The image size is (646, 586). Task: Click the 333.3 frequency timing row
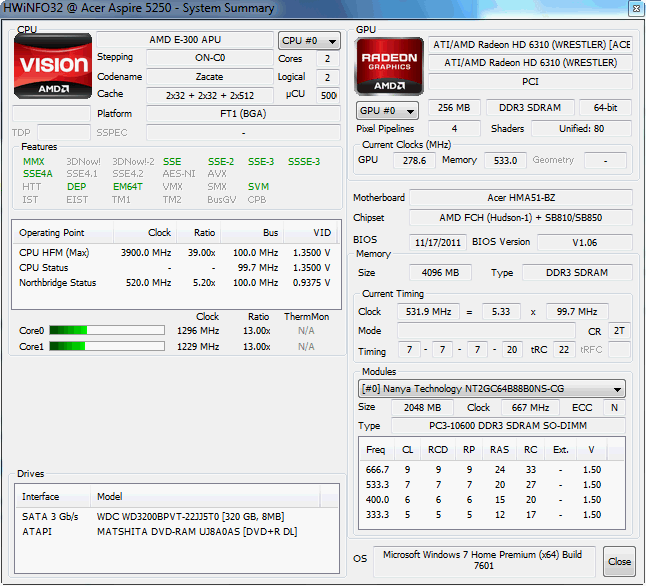[492, 515]
